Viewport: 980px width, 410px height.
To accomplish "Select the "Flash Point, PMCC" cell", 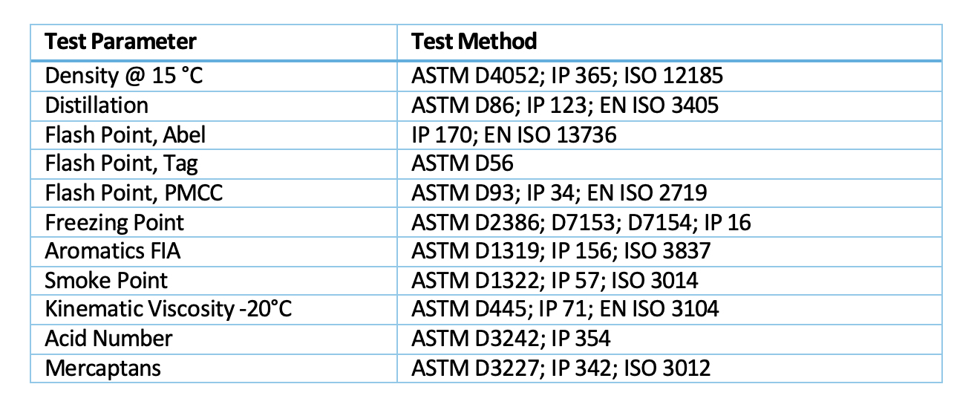I will [x=134, y=193].
